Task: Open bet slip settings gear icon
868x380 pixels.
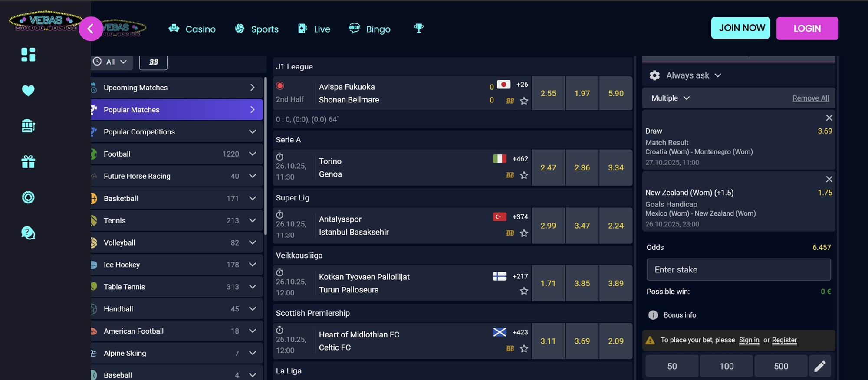Action: (654, 75)
